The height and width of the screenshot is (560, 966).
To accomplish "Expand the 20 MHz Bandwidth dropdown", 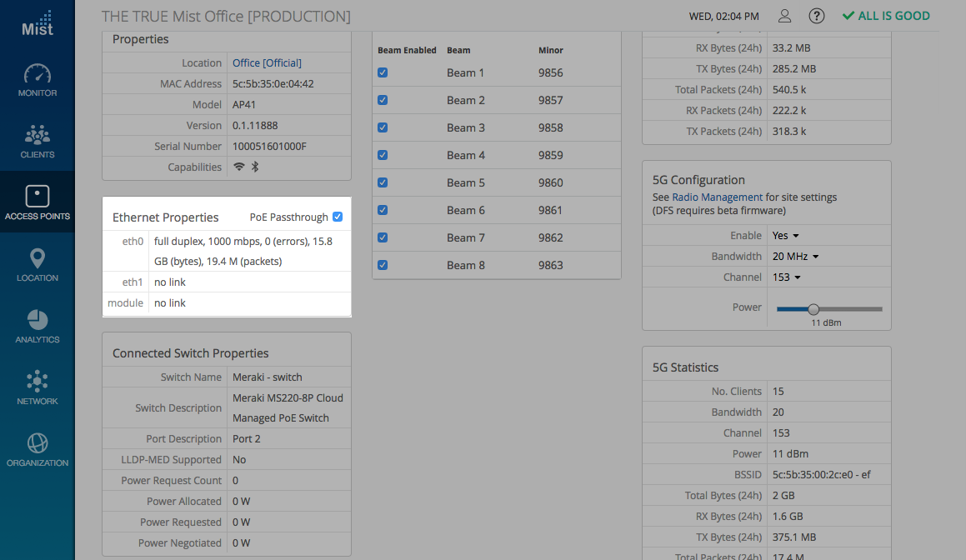I will (x=795, y=257).
